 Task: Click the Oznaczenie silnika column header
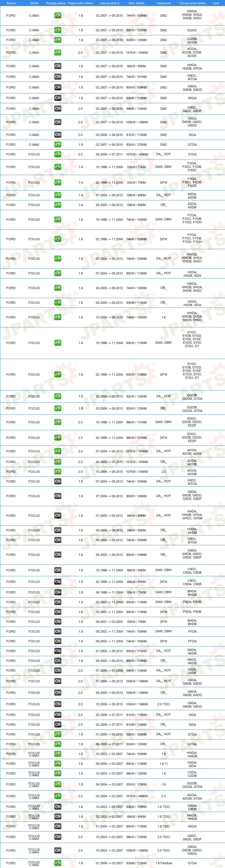click(x=192, y=3)
